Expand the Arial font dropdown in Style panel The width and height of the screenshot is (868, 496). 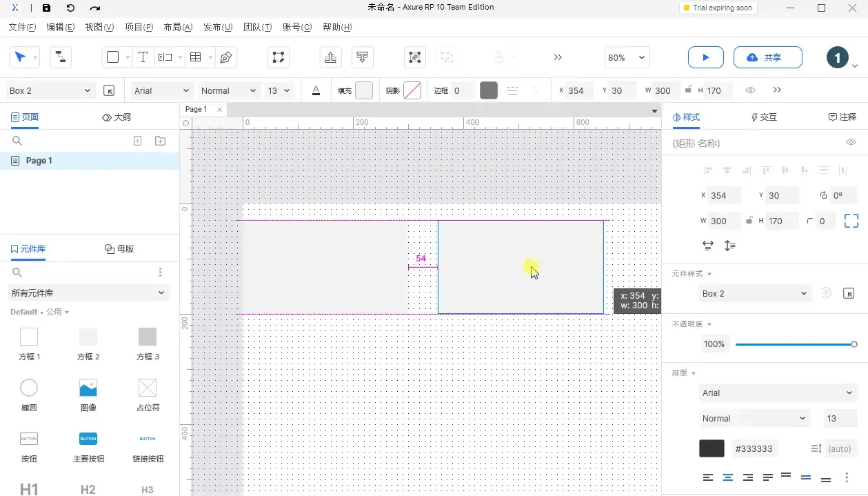[778, 393]
